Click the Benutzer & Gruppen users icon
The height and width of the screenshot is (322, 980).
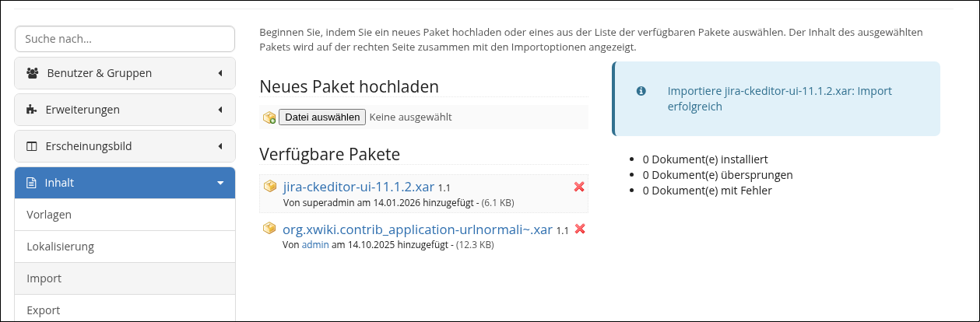pyautogui.click(x=33, y=73)
